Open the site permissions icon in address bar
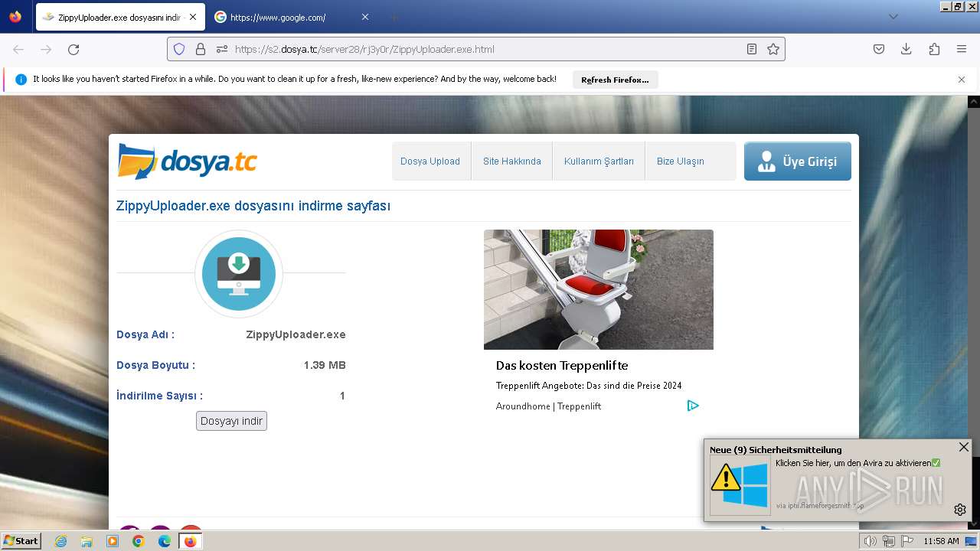 coord(222,49)
